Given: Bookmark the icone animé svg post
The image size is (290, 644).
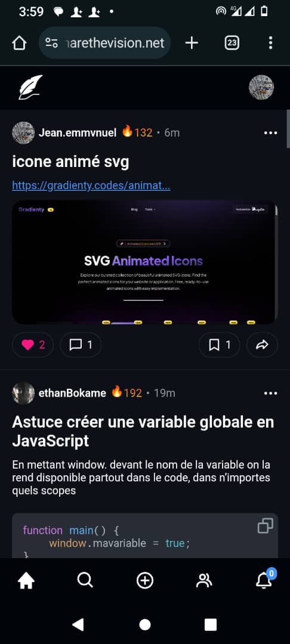Looking at the screenshot, I should click(x=220, y=345).
